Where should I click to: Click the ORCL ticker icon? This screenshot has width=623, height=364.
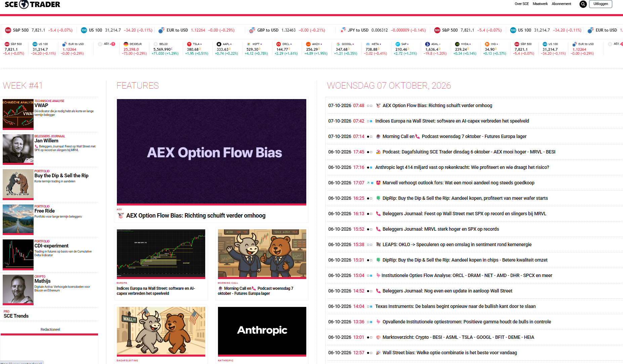[278, 44]
